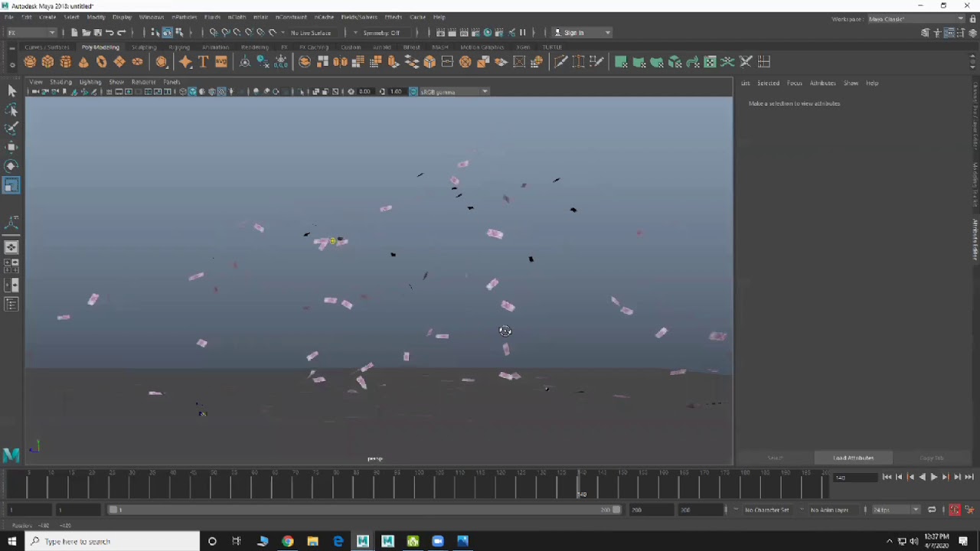The width and height of the screenshot is (980, 551).
Task: Open the nParticles menu
Action: pyautogui.click(x=184, y=17)
